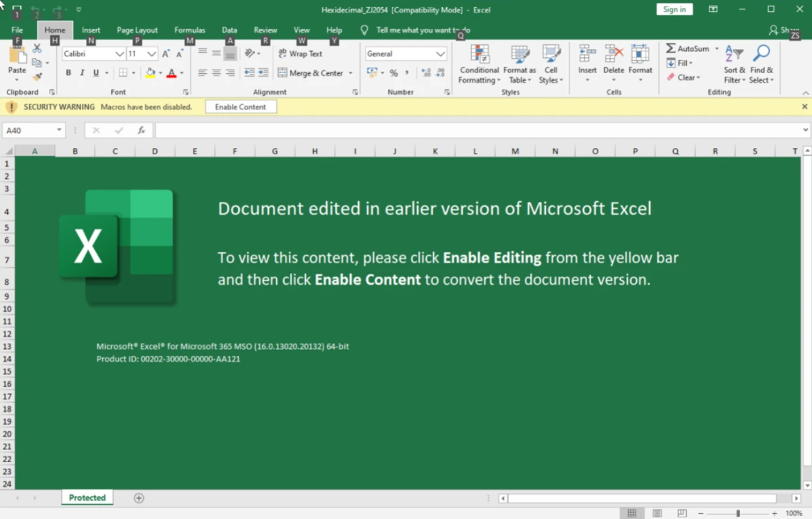This screenshot has height=519, width=812.
Task: Click the Increase Decimal icon
Action: [426, 73]
